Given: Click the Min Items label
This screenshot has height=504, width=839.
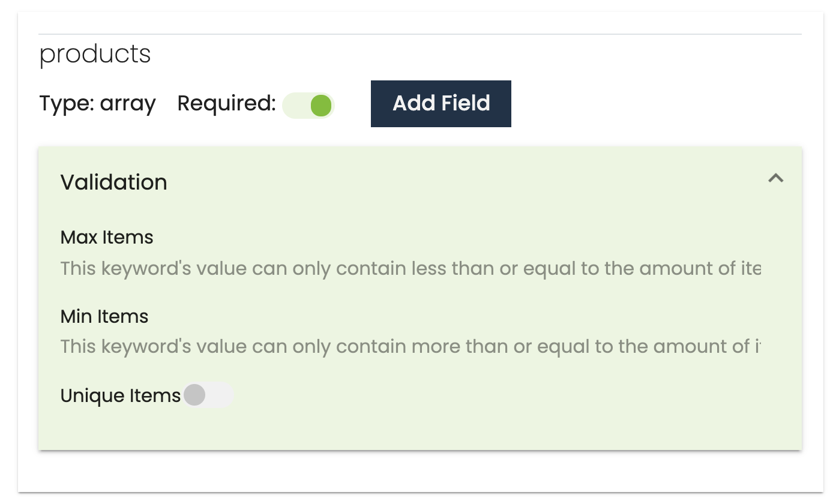Looking at the screenshot, I should (x=104, y=316).
